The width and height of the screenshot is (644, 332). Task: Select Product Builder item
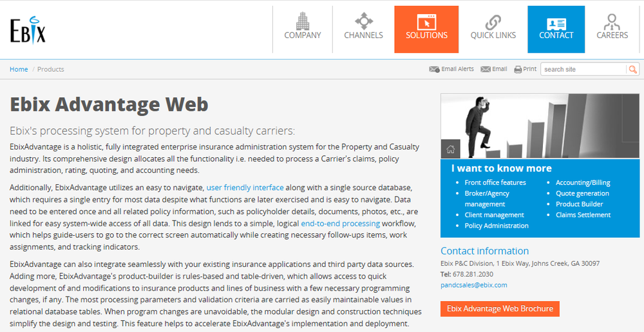[x=579, y=204]
